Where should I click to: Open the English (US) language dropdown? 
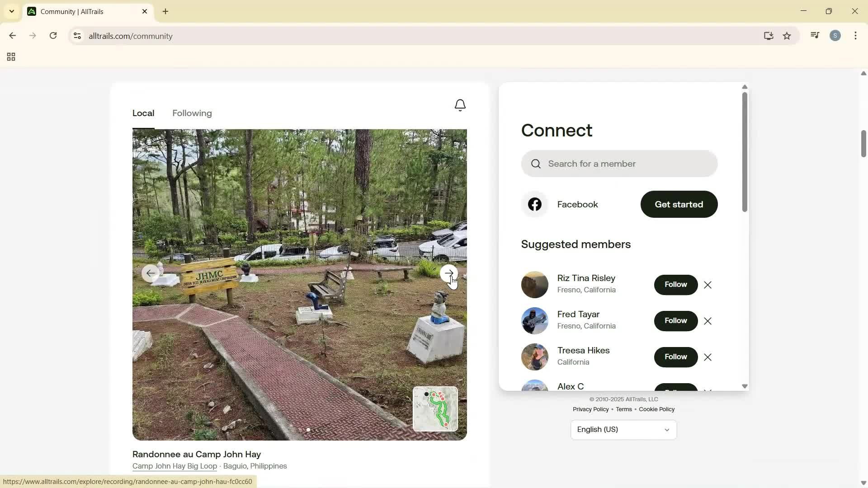(623, 429)
